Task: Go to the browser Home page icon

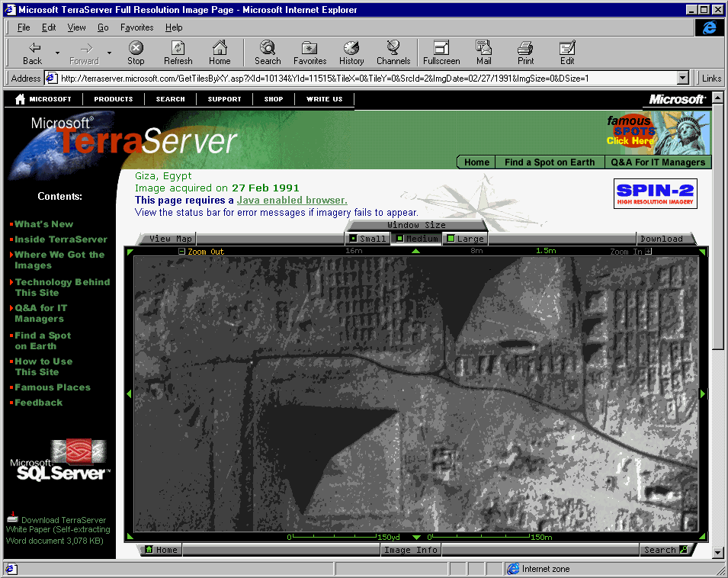Action: (220, 53)
